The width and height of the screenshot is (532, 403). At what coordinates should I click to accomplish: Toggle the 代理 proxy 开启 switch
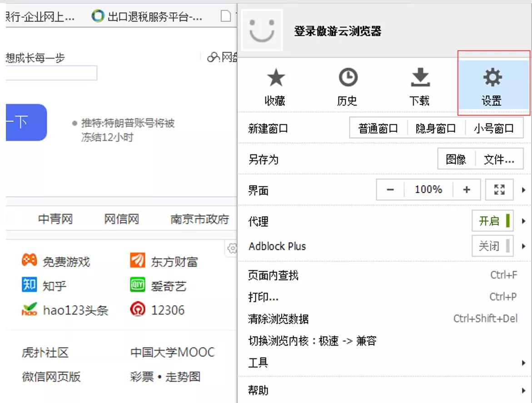[492, 221]
